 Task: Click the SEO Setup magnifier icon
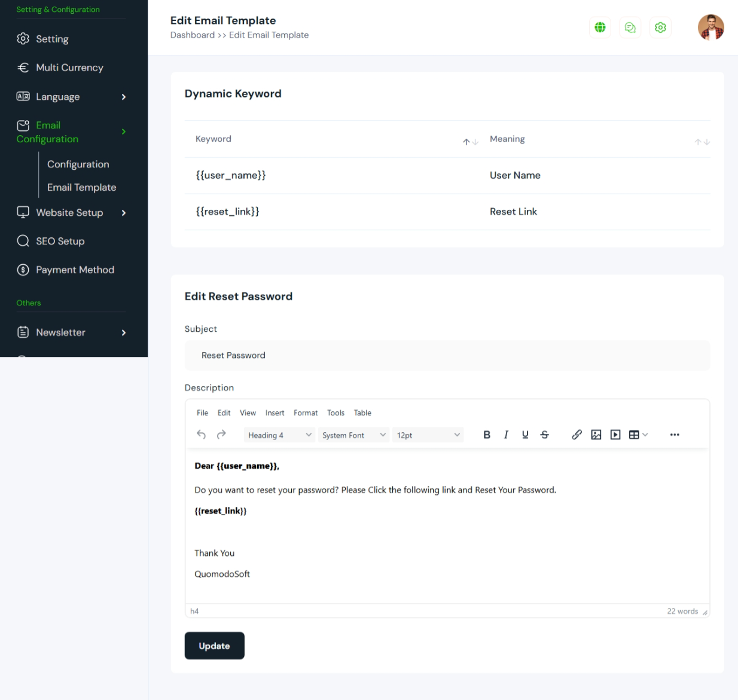click(x=23, y=241)
